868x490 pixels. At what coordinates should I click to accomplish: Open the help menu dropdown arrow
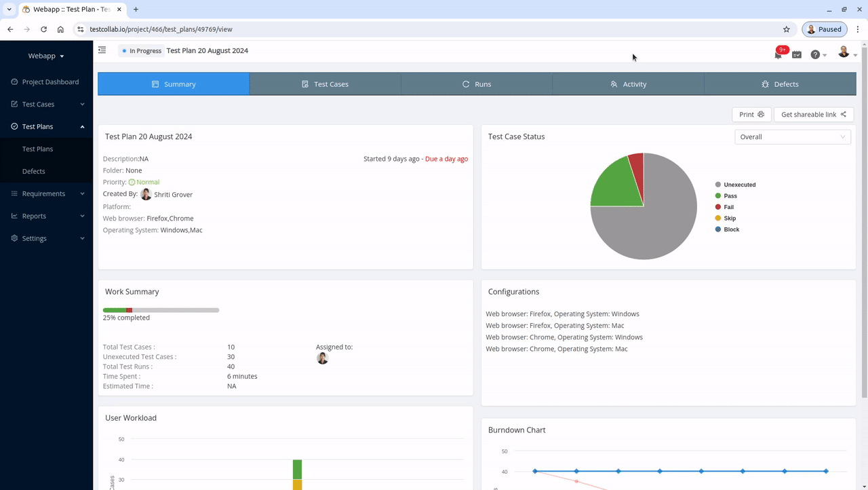(825, 56)
